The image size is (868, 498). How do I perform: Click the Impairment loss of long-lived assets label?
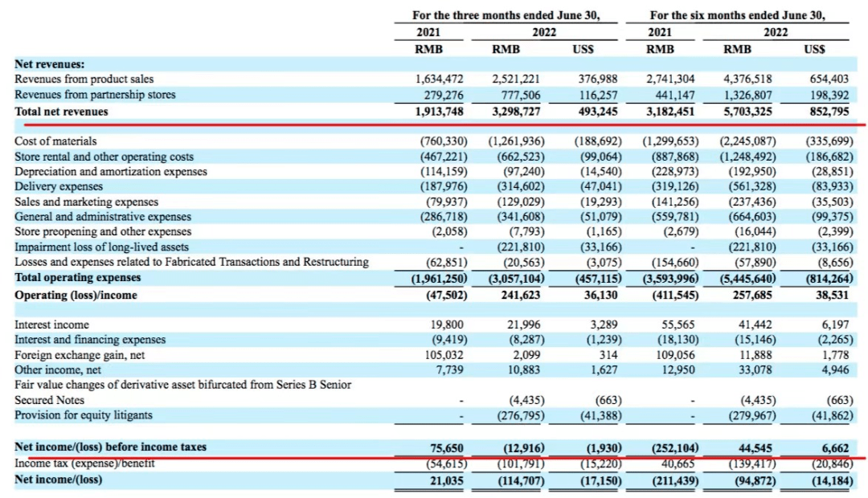(x=101, y=247)
